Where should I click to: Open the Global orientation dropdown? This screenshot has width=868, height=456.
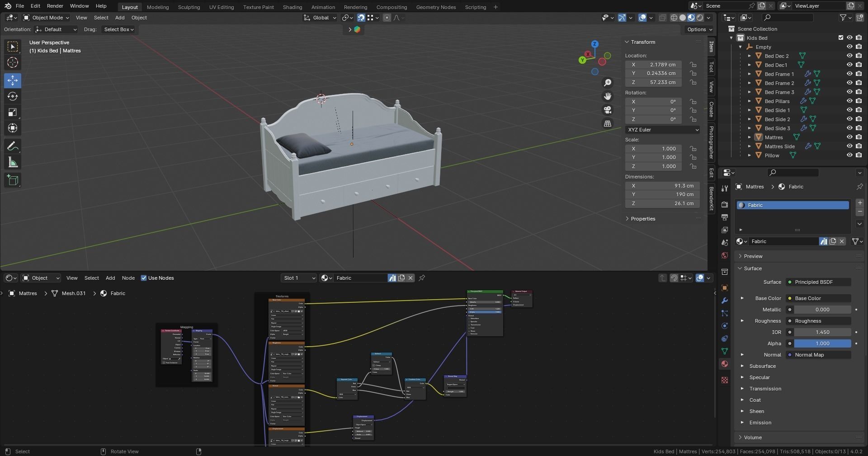[320, 18]
